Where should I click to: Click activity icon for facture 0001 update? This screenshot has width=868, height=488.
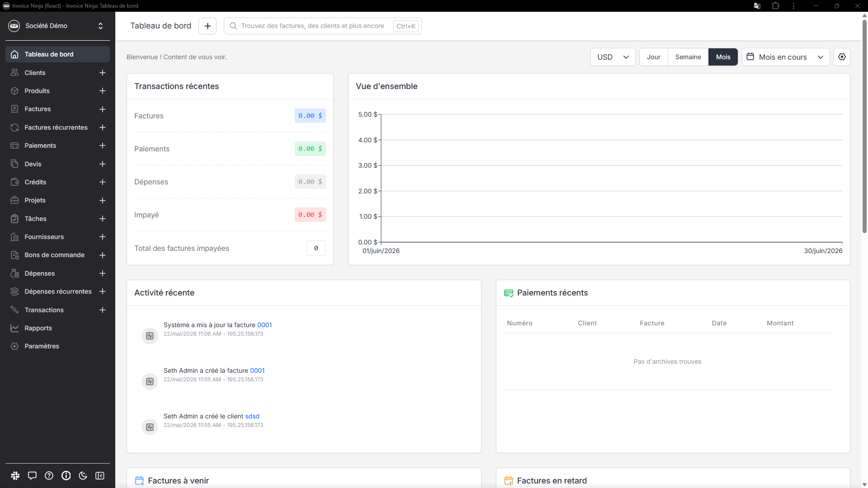pyautogui.click(x=150, y=336)
